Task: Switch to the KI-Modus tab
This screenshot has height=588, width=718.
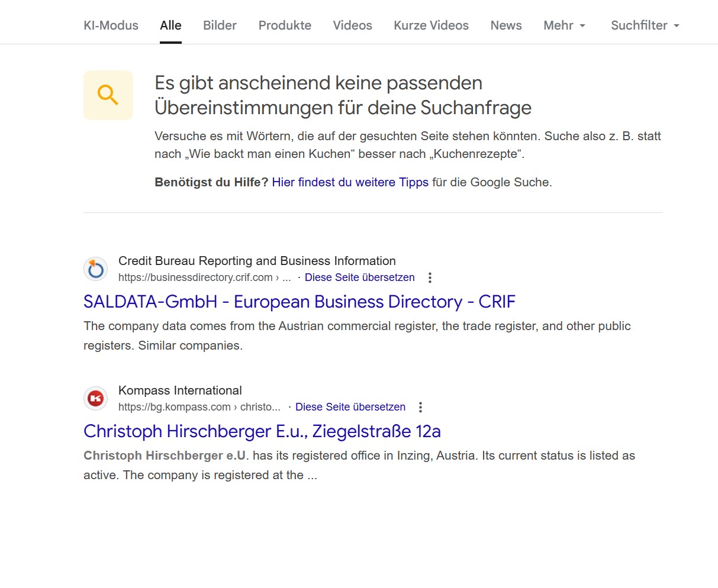Action: (111, 25)
